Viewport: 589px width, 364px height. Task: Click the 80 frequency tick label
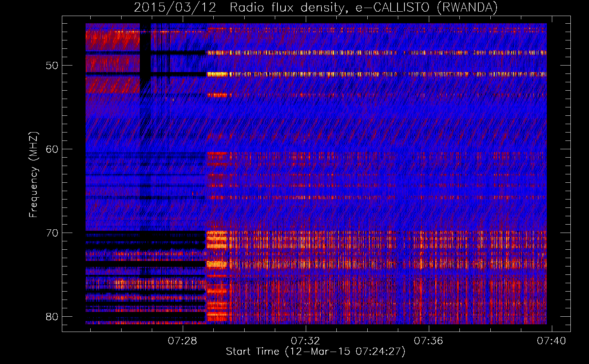(52, 317)
